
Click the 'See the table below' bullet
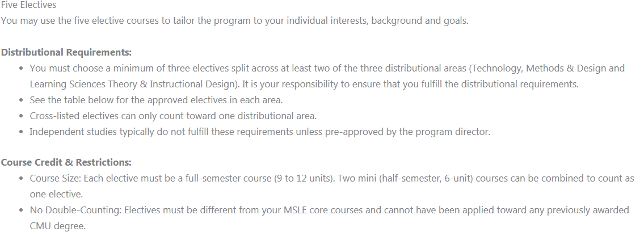tap(156, 100)
